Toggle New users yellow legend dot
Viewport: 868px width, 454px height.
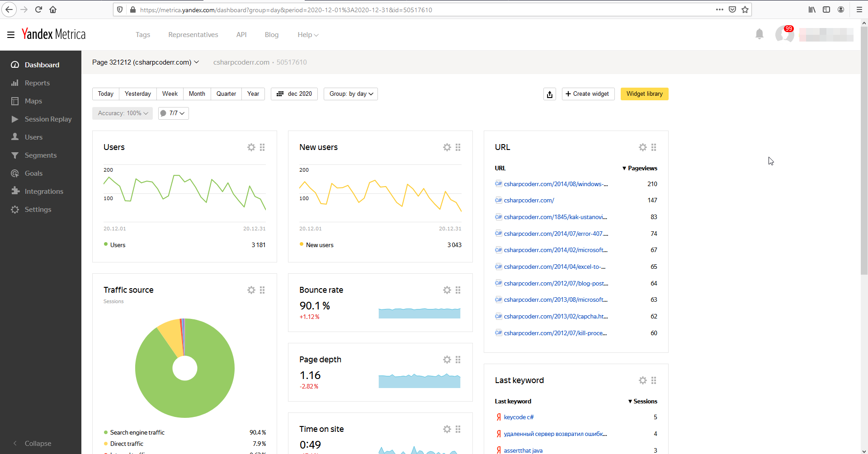point(302,244)
